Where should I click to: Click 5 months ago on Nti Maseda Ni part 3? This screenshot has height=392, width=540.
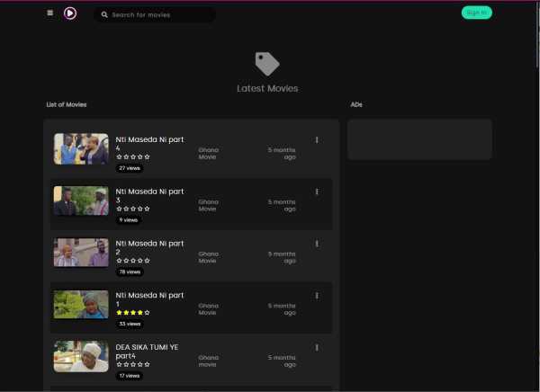pyautogui.click(x=282, y=206)
